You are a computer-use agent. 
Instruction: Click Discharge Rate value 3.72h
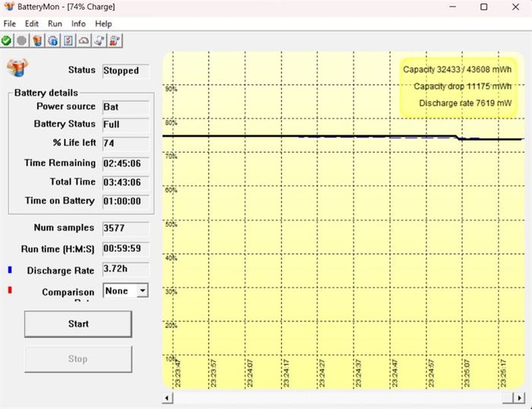point(125,269)
